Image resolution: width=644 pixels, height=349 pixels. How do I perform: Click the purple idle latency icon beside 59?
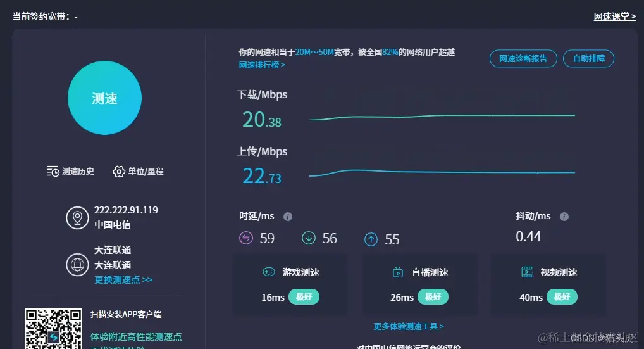coord(246,238)
